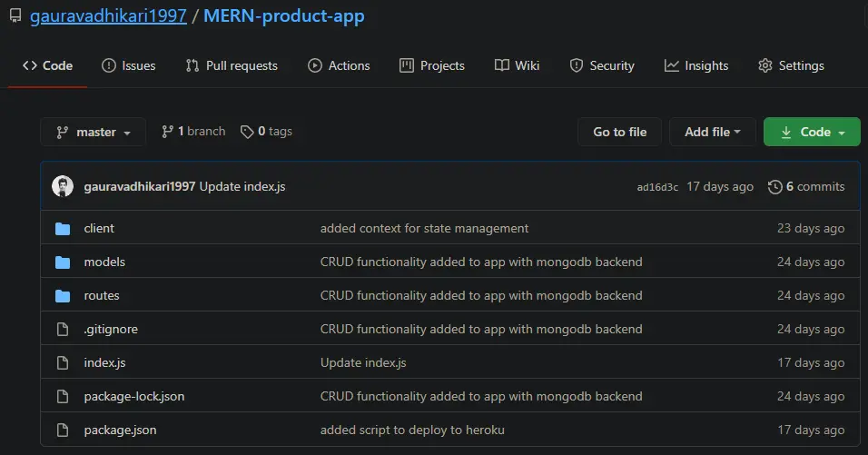Click '23 days ago' in the client row

coord(811,228)
